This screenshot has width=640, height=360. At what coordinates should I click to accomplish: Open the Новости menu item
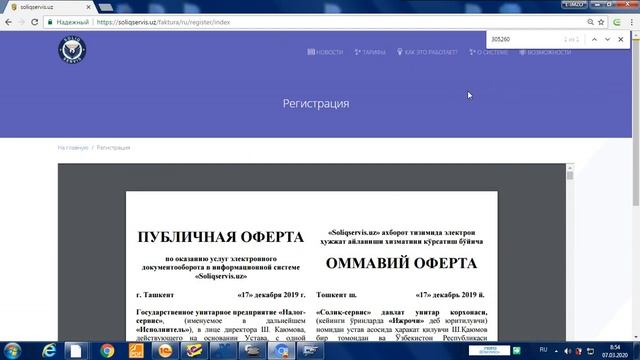tap(325, 52)
